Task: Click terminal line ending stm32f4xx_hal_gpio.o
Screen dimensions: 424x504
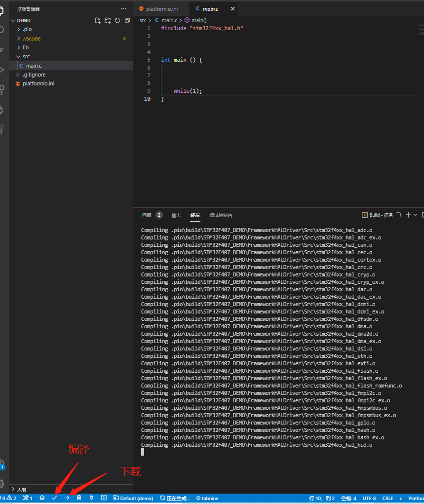Action: pos(258,423)
